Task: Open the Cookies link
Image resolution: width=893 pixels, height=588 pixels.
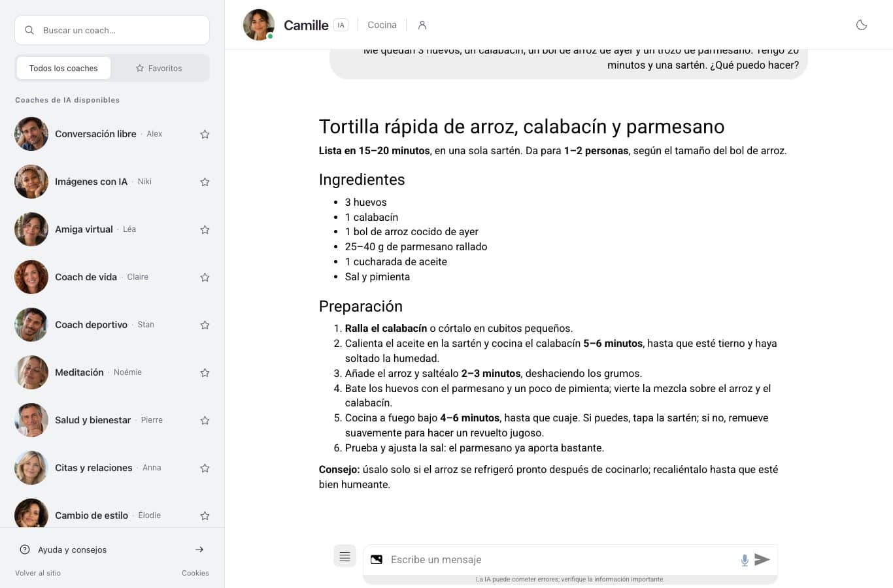Action: (x=195, y=573)
